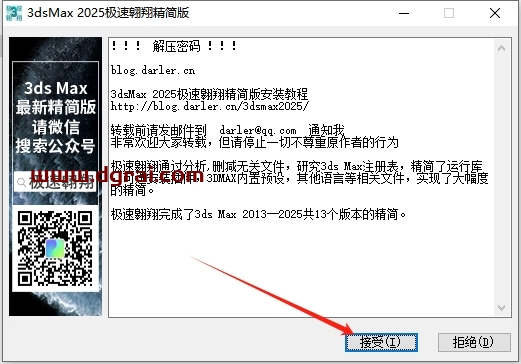The height and width of the screenshot is (364, 521).
Task: Click the 拒绝(D) decline button
Action: [x=474, y=342]
